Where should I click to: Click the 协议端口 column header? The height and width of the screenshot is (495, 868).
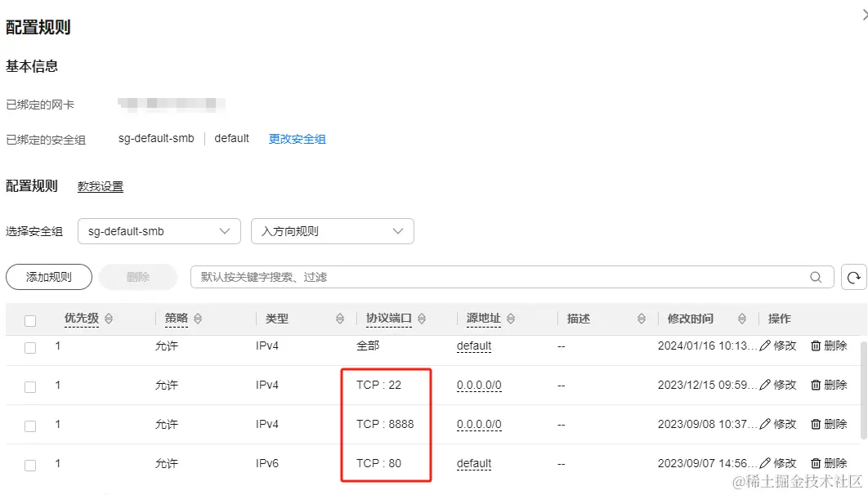point(389,318)
